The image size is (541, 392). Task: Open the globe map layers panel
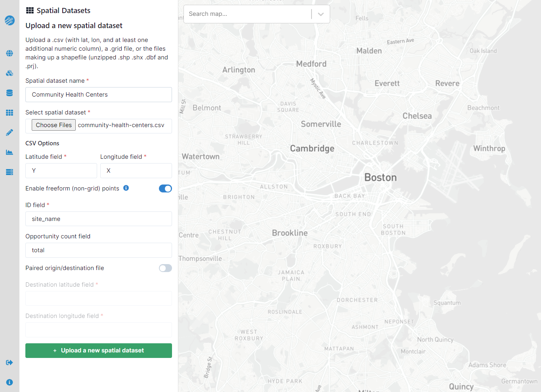(9, 53)
